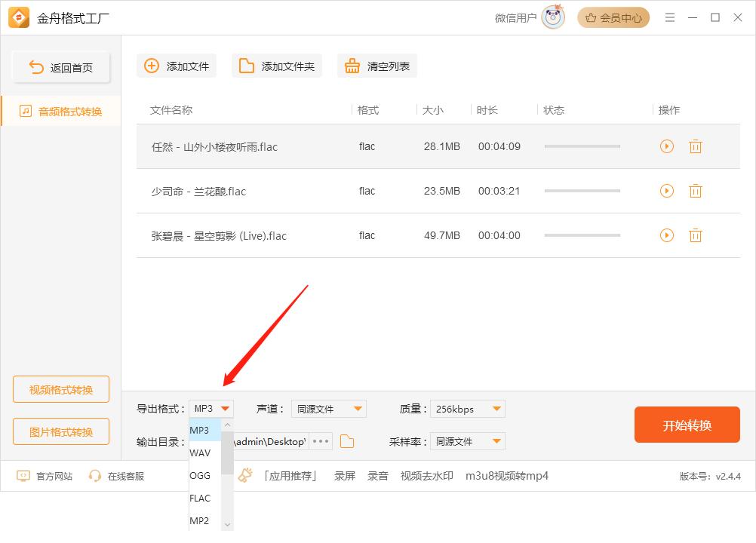Viewport: 756px width, 543px height.
Task: Click the 开始转换 button to start converting
Action: (687, 425)
